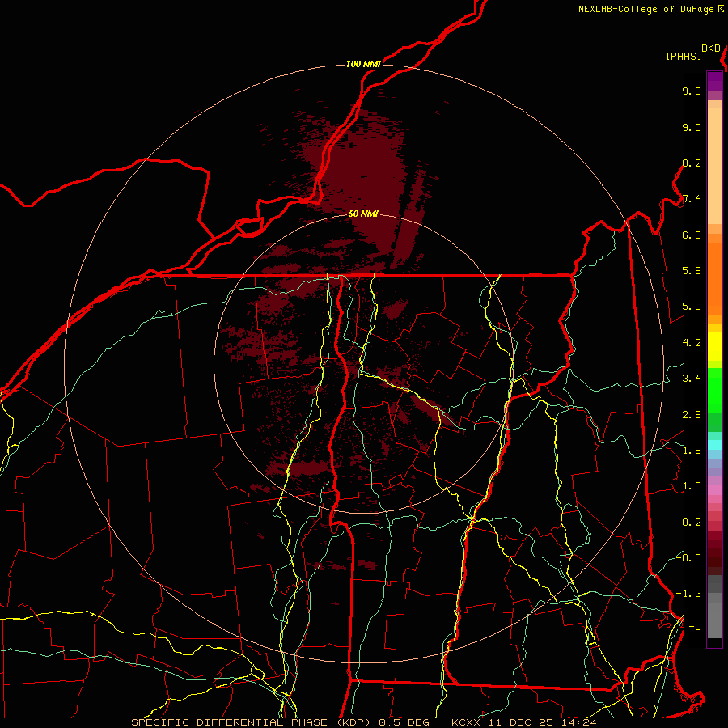
Task: Click the 4.2 legend value
Action: (x=692, y=343)
